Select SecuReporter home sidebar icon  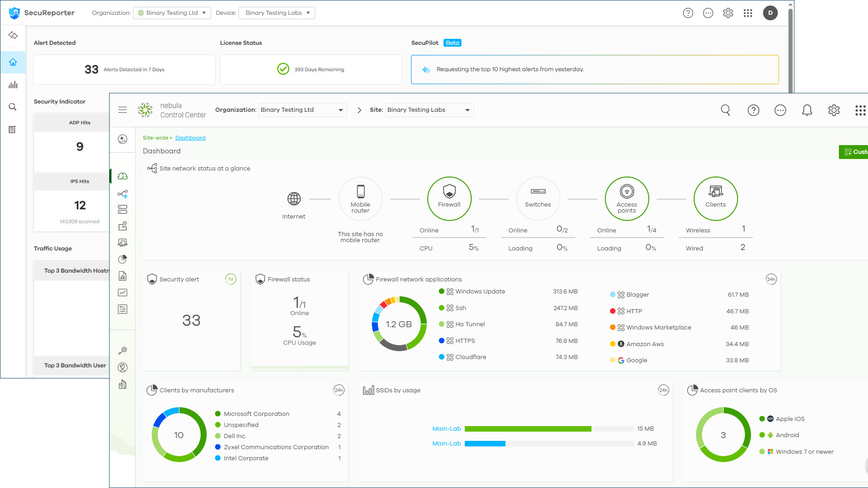tap(13, 62)
